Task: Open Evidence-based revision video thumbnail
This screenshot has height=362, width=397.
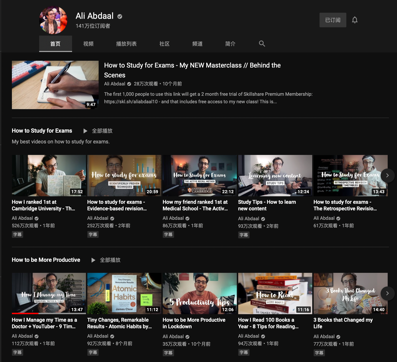Action: (124, 175)
